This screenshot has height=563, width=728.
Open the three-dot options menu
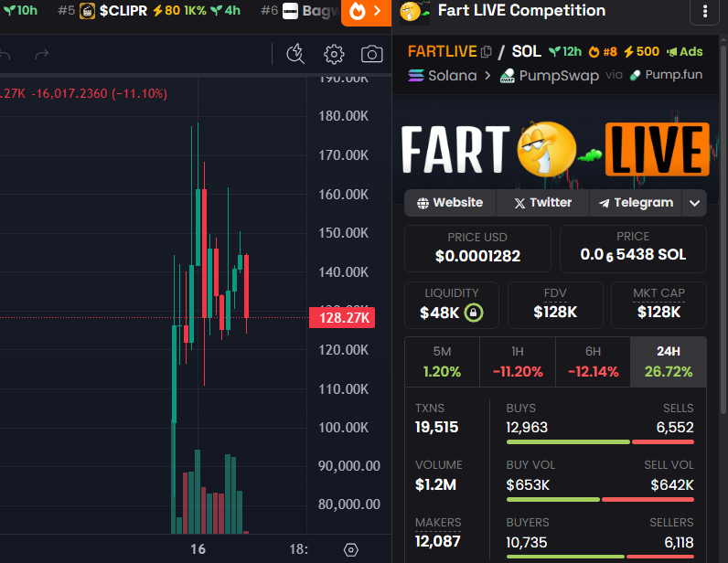click(x=705, y=11)
